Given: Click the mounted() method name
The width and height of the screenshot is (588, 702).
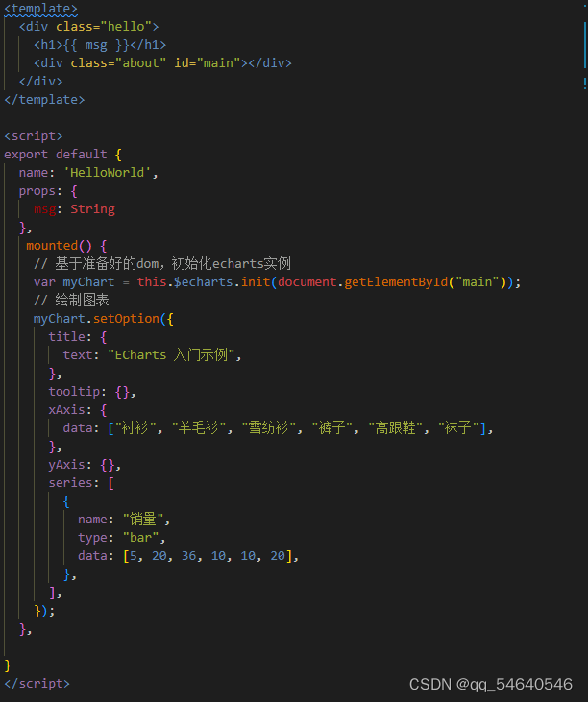Looking at the screenshot, I should point(52,245).
